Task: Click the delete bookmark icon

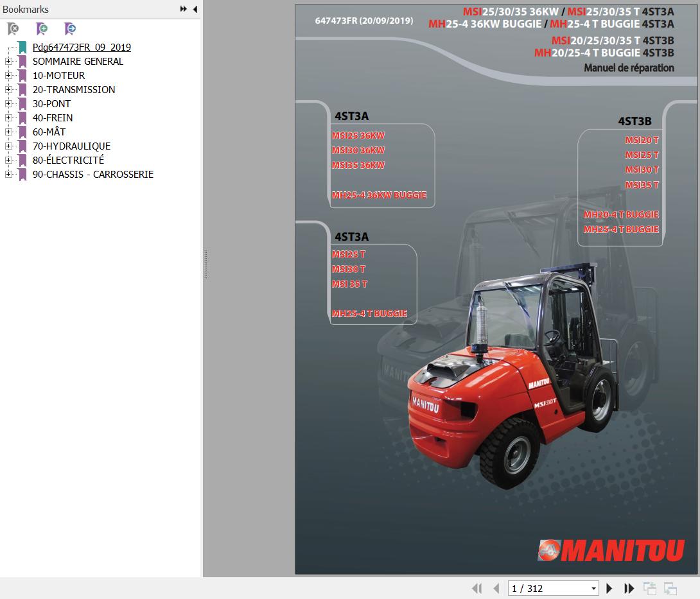Action: [13, 29]
